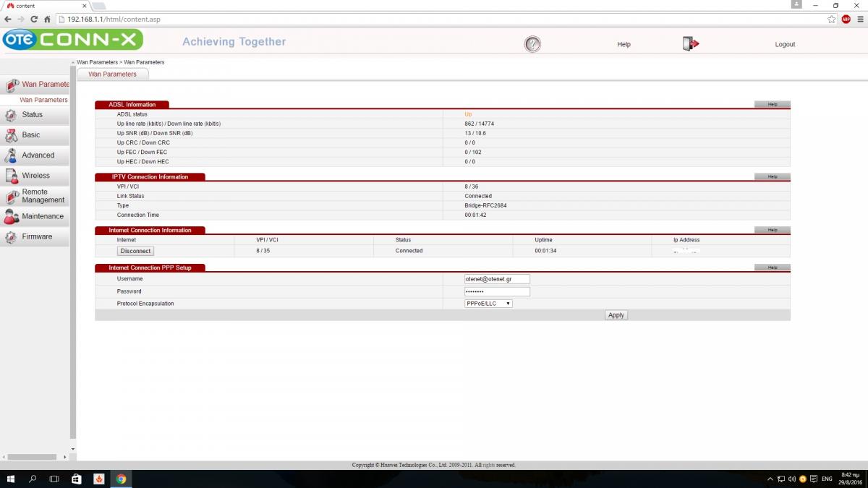Open the Advanced settings section

[38, 155]
